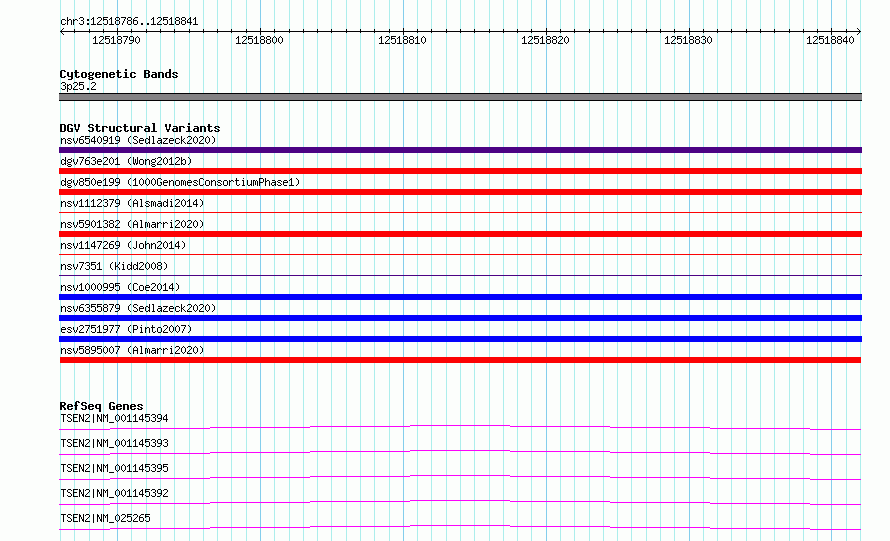Open transcript TSEN2|NM_001145395
The image size is (890, 541).
(x=114, y=468)
